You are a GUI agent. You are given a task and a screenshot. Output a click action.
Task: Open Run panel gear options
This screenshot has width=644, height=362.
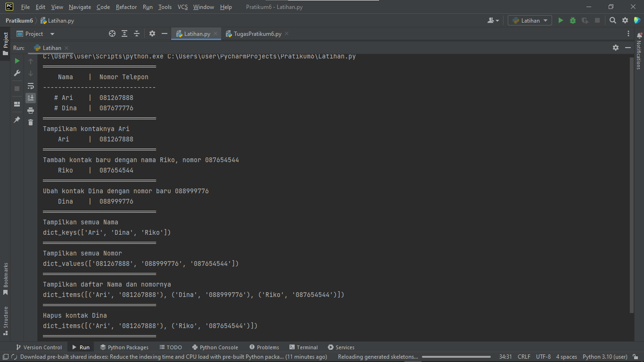(616, 48)
